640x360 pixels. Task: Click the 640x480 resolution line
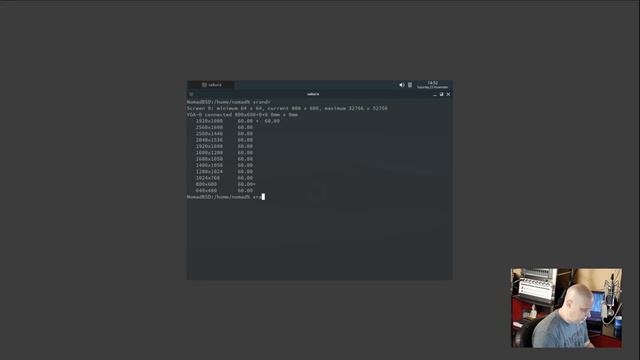224,191
